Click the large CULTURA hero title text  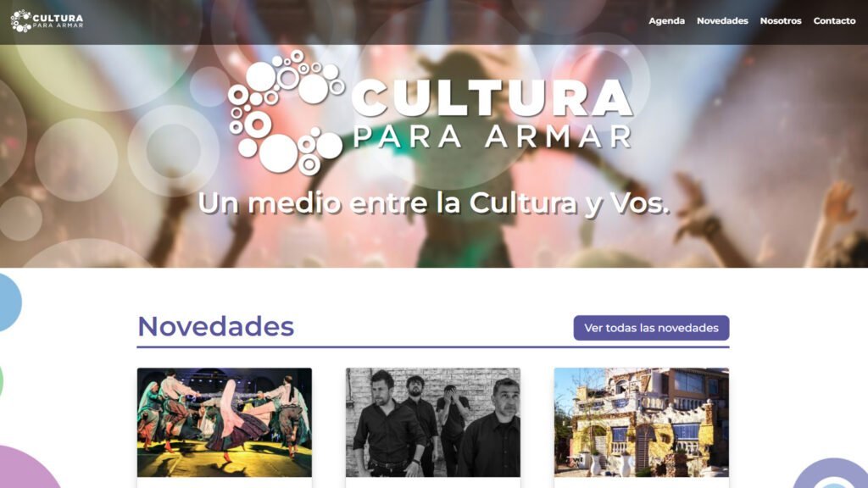(x=492, y=98)
